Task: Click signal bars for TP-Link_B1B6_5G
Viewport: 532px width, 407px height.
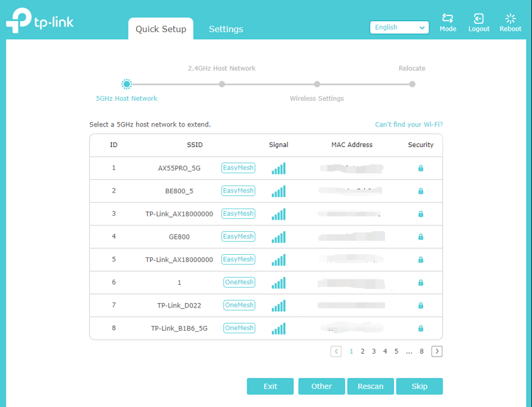Action: pyautogui.click(x=279, y=329)
